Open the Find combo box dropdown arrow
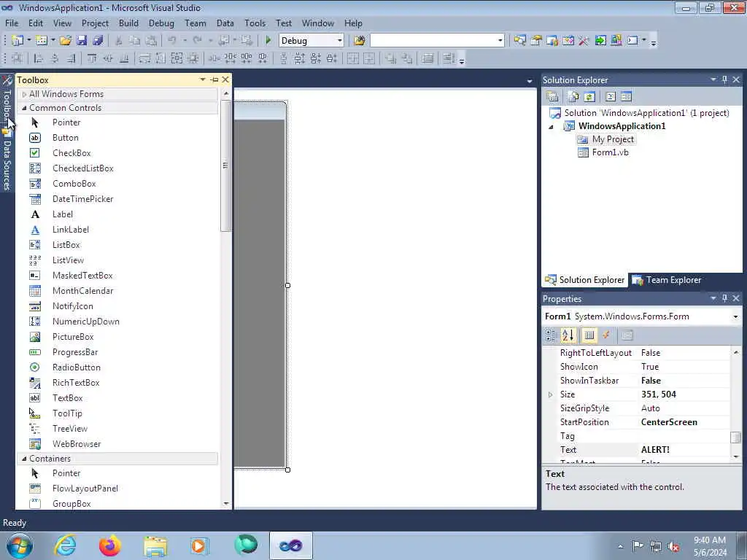The height and width of the screenshot is (560, 747). click(500, 41)
